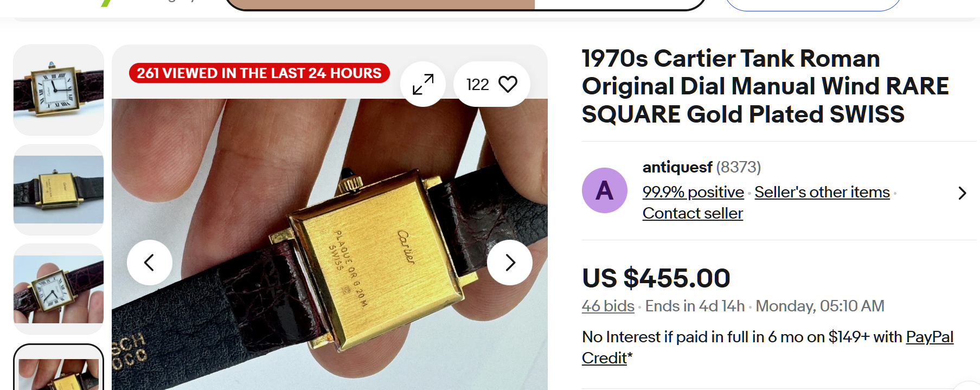Open Seller's other items link
This screenshot has height=390, width=980.
coord(822,192)
